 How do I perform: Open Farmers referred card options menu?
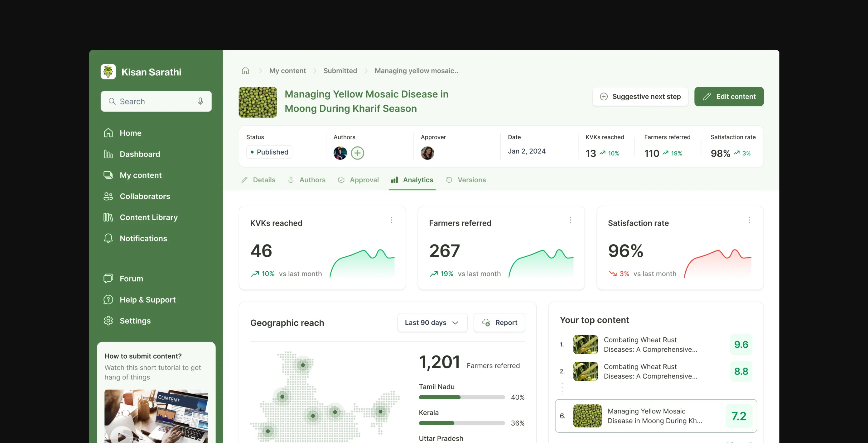[570, 220]
